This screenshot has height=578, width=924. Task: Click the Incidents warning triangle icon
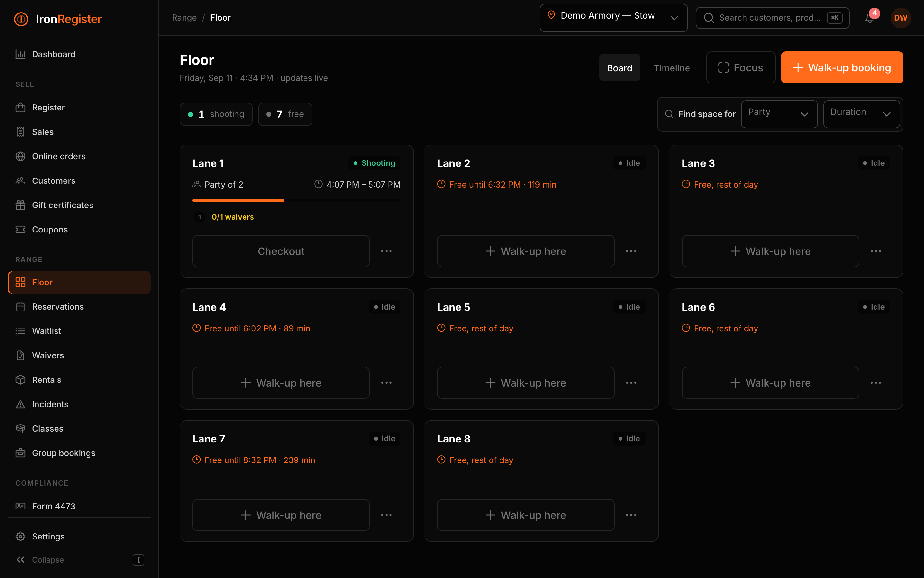[x=21, y=404]
